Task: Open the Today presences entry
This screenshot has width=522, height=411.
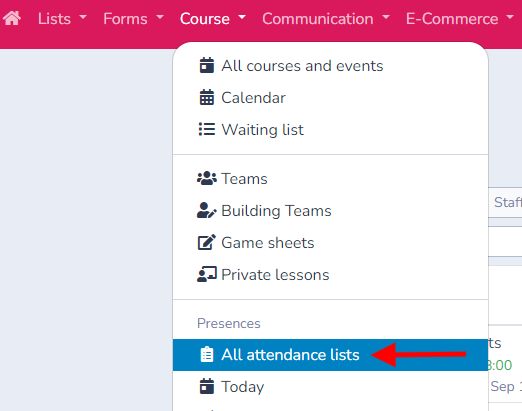Action: coord(330,387)
